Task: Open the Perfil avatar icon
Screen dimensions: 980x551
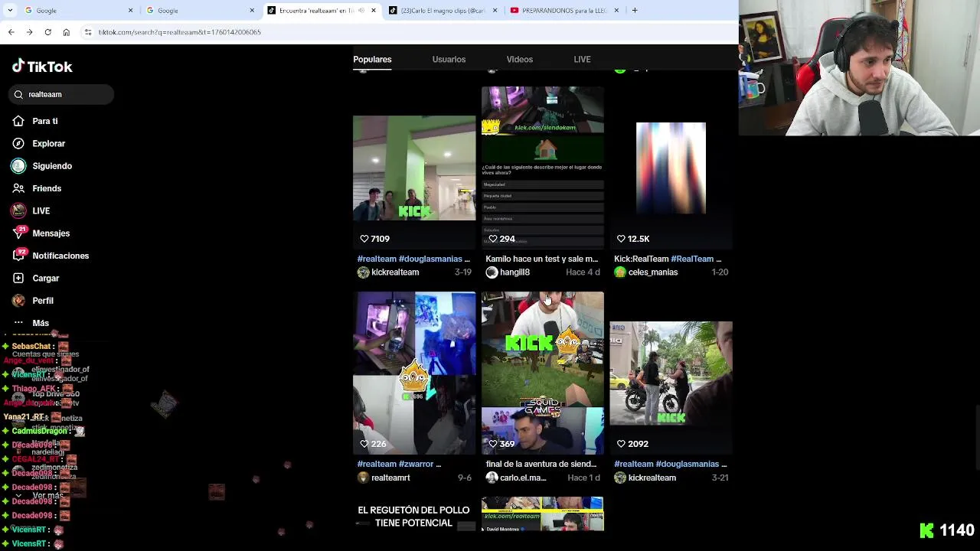Action: 18,301
